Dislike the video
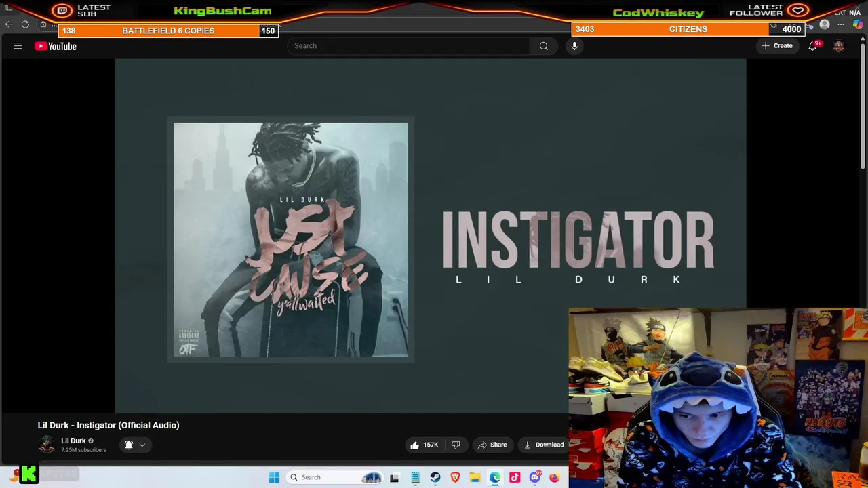The image size is (868, 488). 456,445
